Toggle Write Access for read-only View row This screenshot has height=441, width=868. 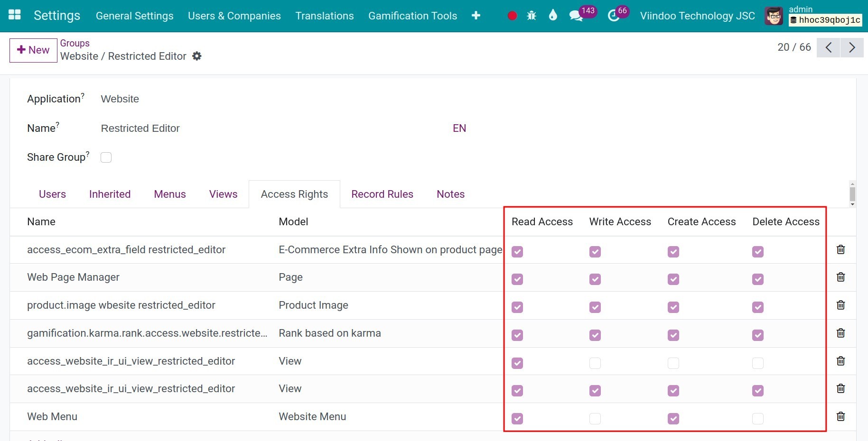pos(595,363)
